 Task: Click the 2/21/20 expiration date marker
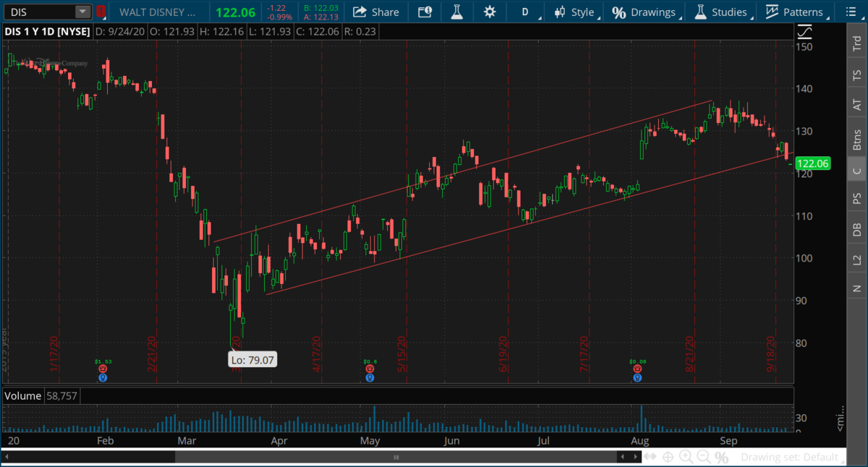click(x=152, y=354)
